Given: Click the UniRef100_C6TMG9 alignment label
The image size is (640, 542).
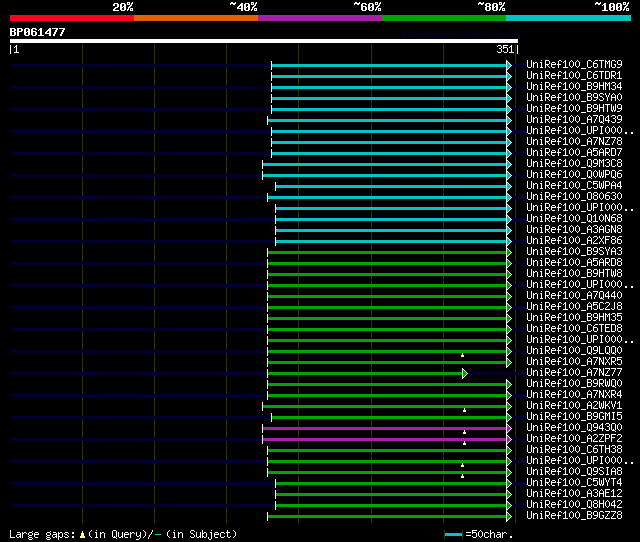Looking at the screenshot, I should (x=574, y=64).
